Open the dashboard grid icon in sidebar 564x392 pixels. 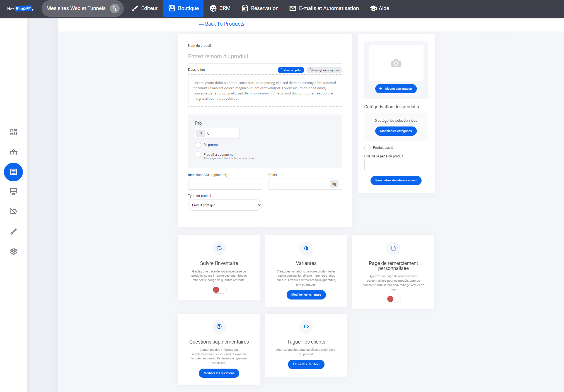click(x=13, y=132)
